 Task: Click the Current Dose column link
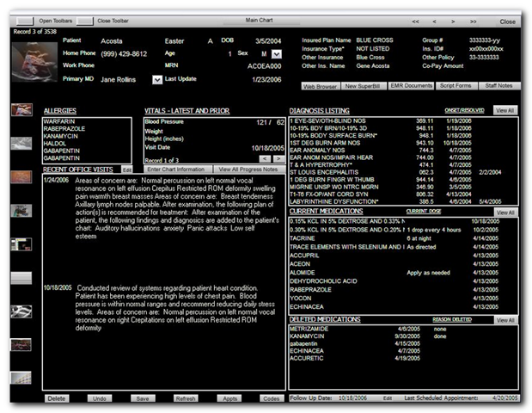[424, 212]
